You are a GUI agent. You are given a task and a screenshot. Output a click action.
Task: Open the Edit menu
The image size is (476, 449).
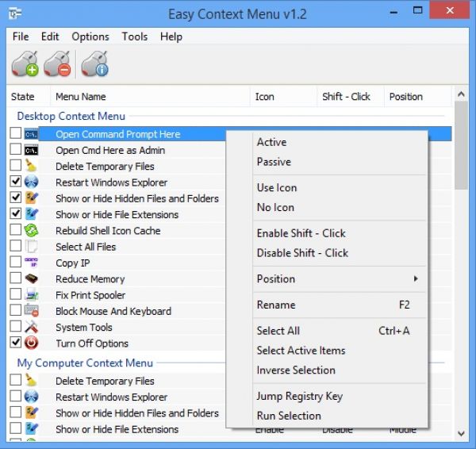coord(50,36)
